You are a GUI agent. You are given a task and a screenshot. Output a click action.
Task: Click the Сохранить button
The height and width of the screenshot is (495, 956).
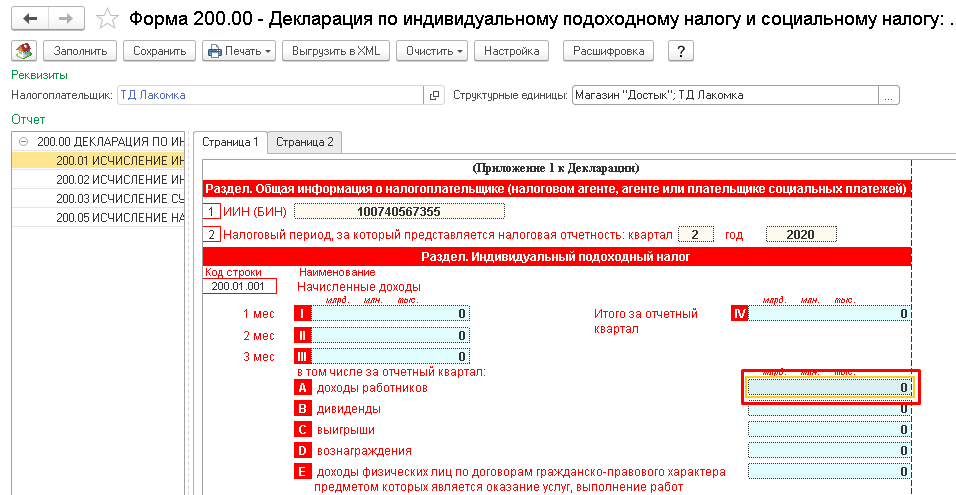point(158,51)
